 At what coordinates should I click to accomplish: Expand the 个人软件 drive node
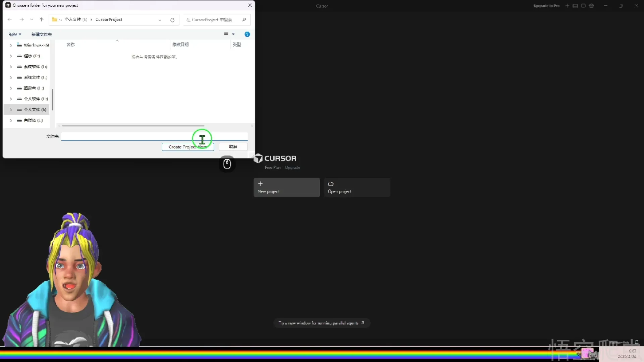[x=11, y=99]
